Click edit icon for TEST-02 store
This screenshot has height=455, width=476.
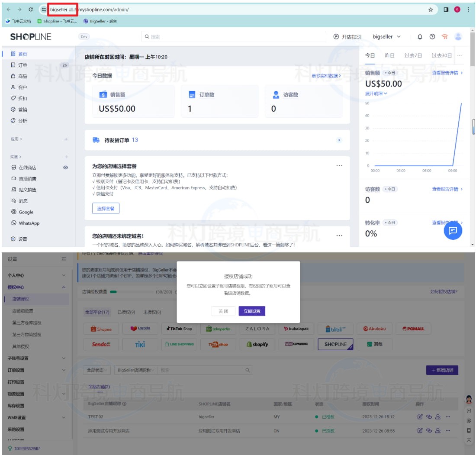coord(420,417)
